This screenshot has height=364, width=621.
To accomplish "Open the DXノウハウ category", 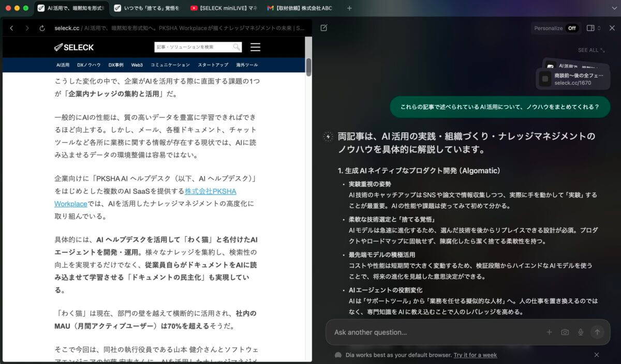I will 89,65.
